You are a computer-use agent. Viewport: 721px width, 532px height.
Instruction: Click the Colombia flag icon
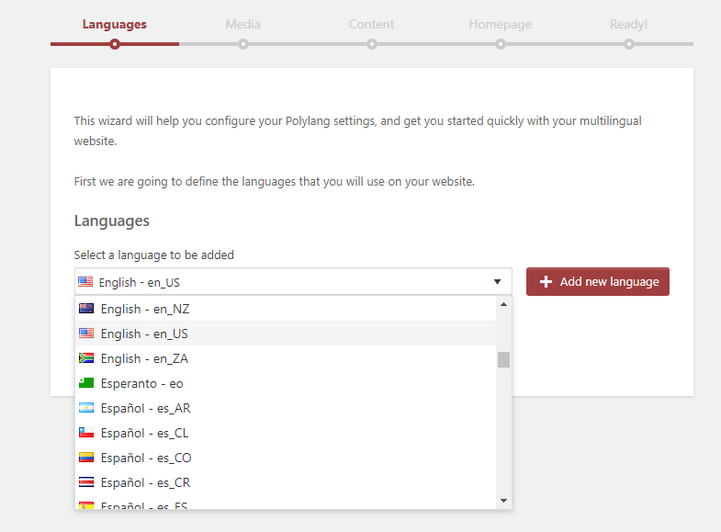point(86,458)
